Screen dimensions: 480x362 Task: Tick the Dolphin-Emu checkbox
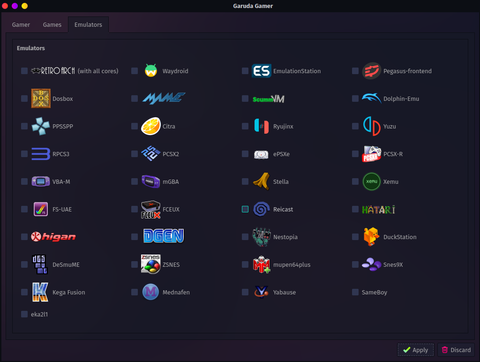click(355, 98)
